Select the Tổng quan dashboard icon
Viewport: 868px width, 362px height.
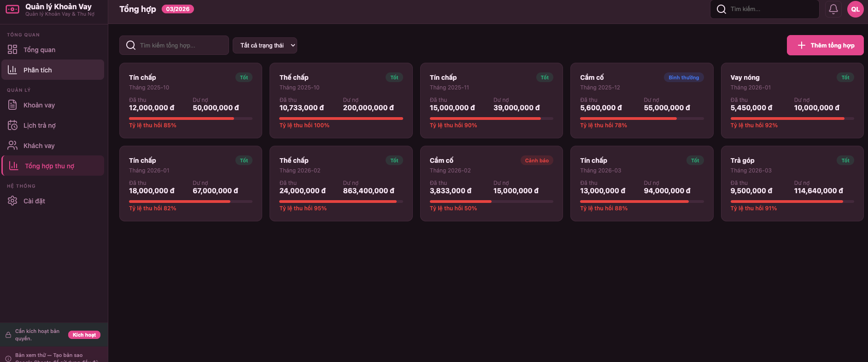(13, 49)
